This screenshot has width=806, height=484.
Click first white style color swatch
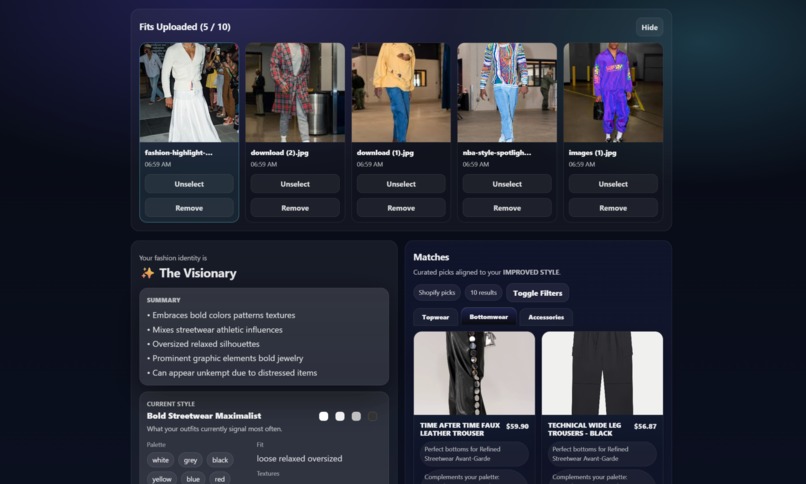coord(323,416)
